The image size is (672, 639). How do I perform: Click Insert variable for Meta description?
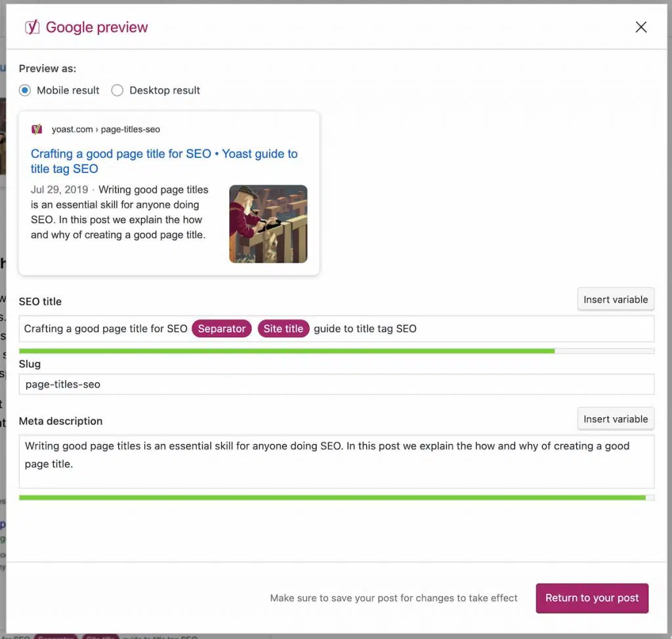click(615, 419)
